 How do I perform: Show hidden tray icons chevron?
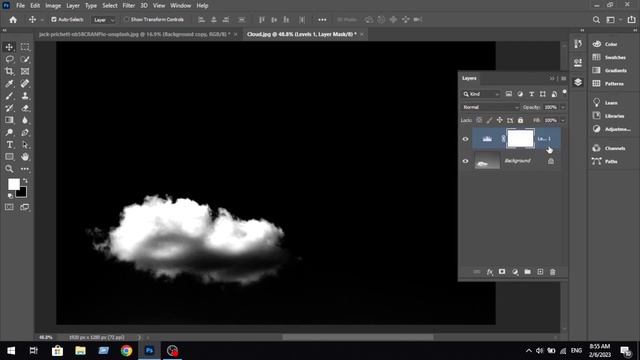(x=529, y=351)
